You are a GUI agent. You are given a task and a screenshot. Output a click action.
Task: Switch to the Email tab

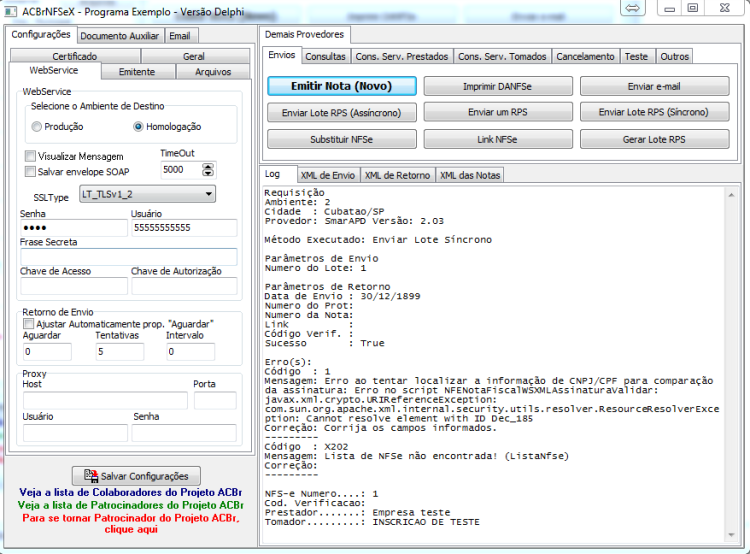180,36
